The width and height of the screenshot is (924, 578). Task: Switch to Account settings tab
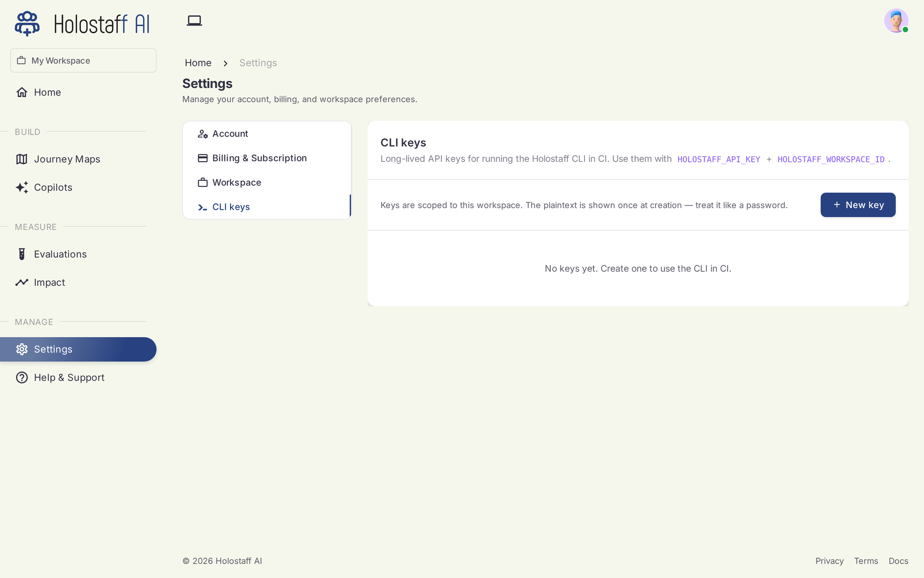click(267, 134)
